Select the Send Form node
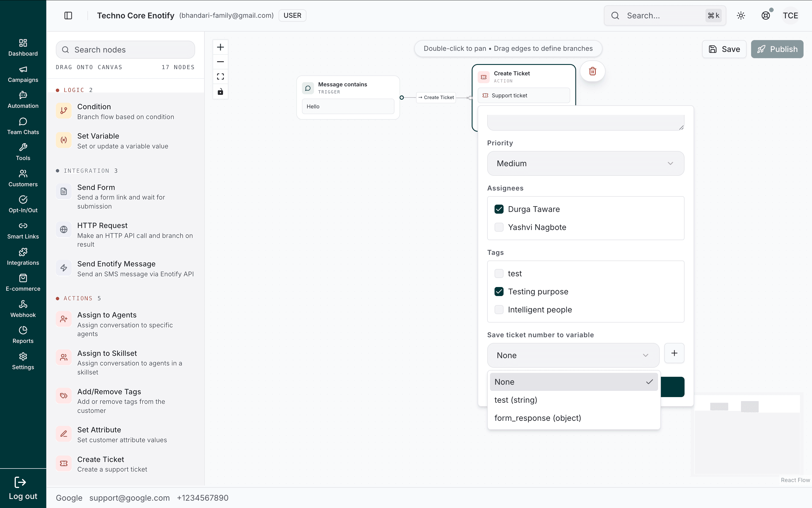 pos(125,196)
